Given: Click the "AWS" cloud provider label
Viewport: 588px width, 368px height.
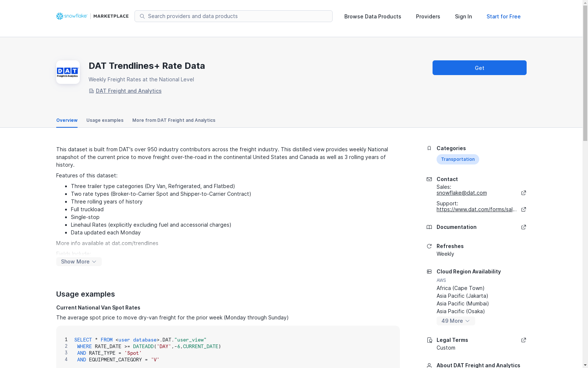Looking at the screenshot, I should point(441,280).
